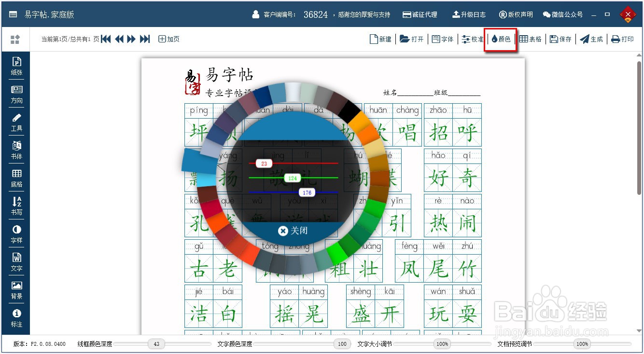Click the character 闹 in grid

(467, 223)
